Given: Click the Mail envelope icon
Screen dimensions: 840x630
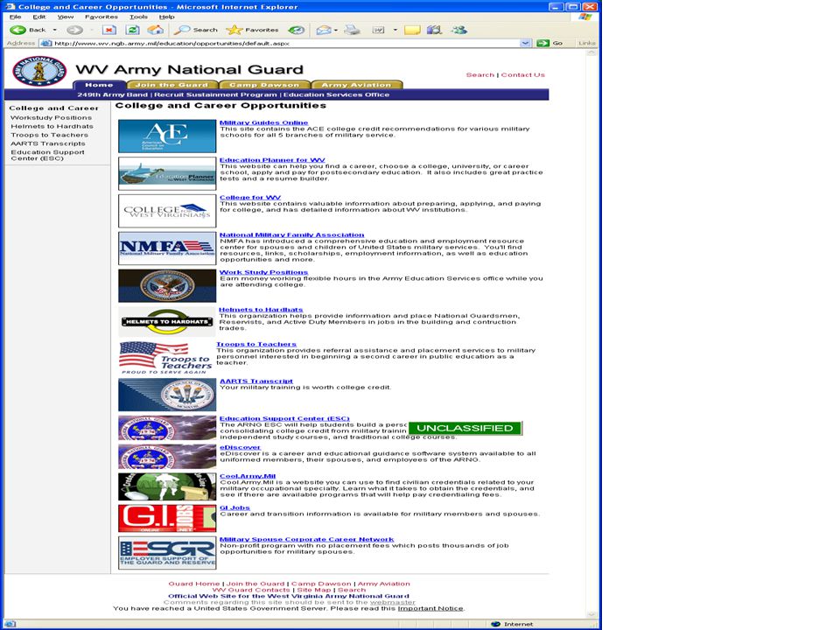Looking at the screenshot, I should click(323, 30).
